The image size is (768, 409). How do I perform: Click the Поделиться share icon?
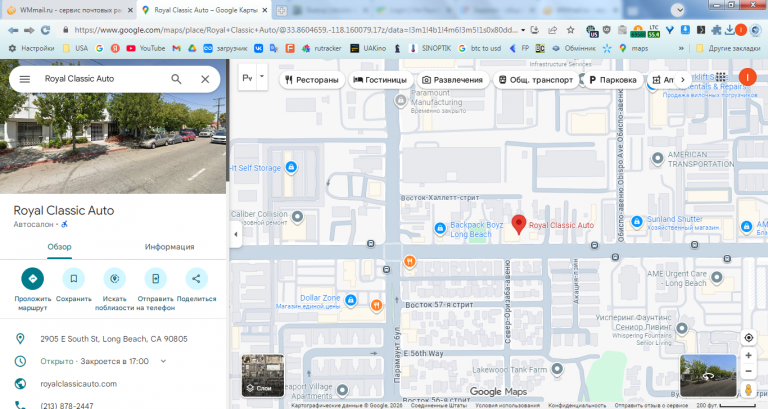point(196,279)
